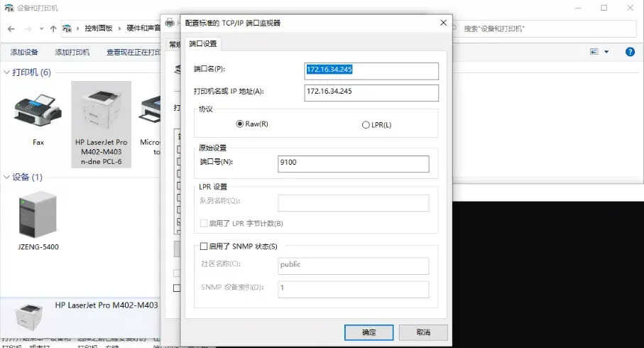Go up one folder level

tap(53, 29)
